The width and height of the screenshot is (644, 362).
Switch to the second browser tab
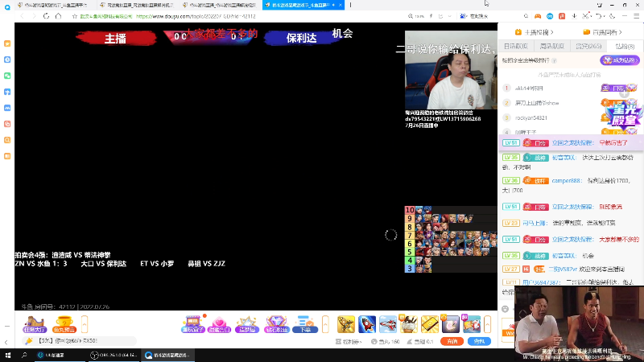point(138,5)
